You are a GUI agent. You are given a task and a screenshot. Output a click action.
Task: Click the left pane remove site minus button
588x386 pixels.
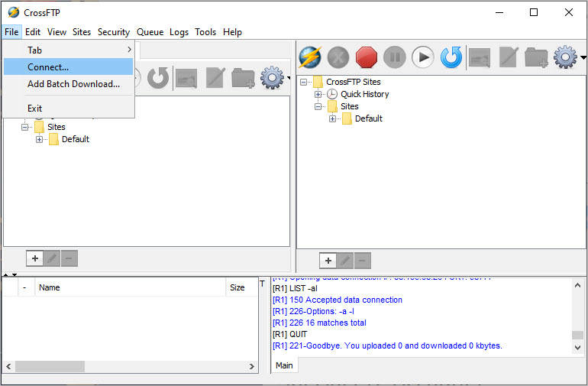[x=69, y=258]
